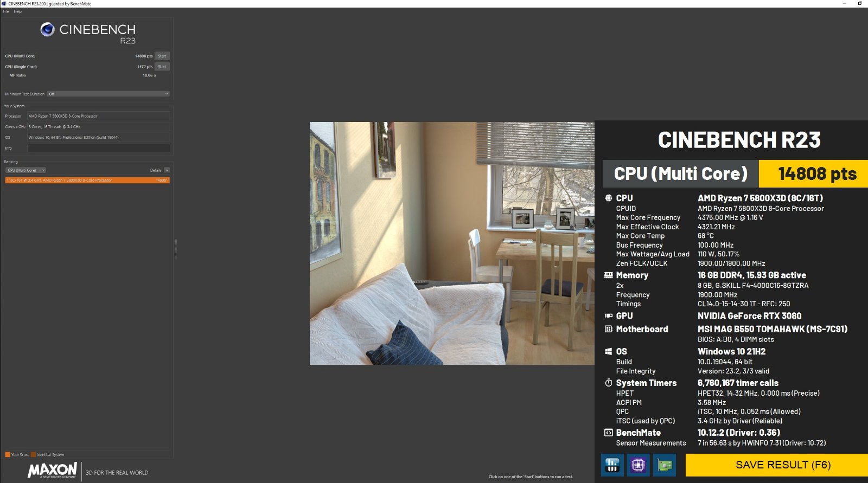
Task: Click the app icon in the title bar
Action: [4, 3]
